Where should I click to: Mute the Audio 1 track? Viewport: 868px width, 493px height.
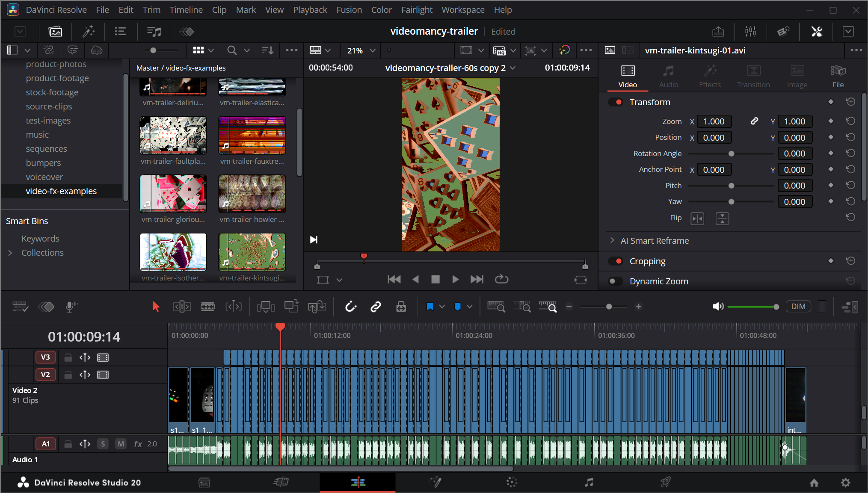121,444
